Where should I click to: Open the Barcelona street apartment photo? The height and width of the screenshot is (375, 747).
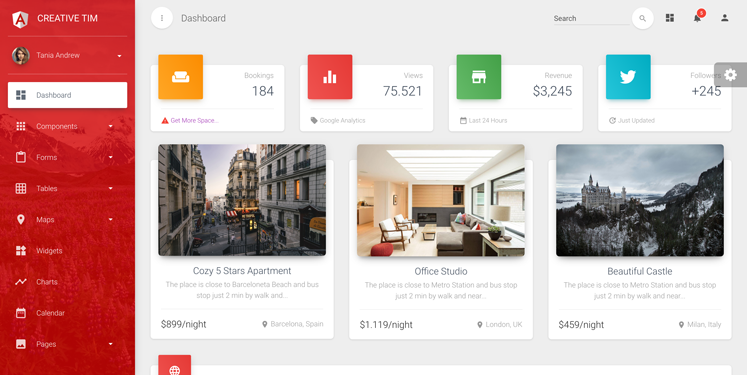[x=242, y=200]
